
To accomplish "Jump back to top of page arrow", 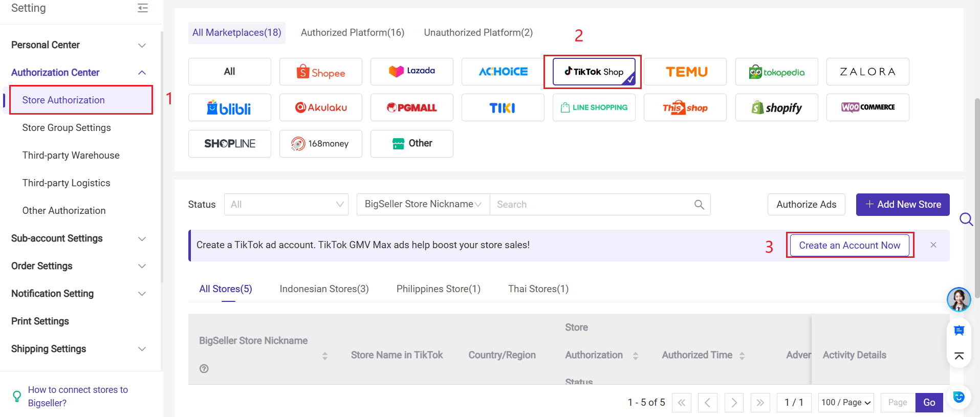I will (959, 356).
